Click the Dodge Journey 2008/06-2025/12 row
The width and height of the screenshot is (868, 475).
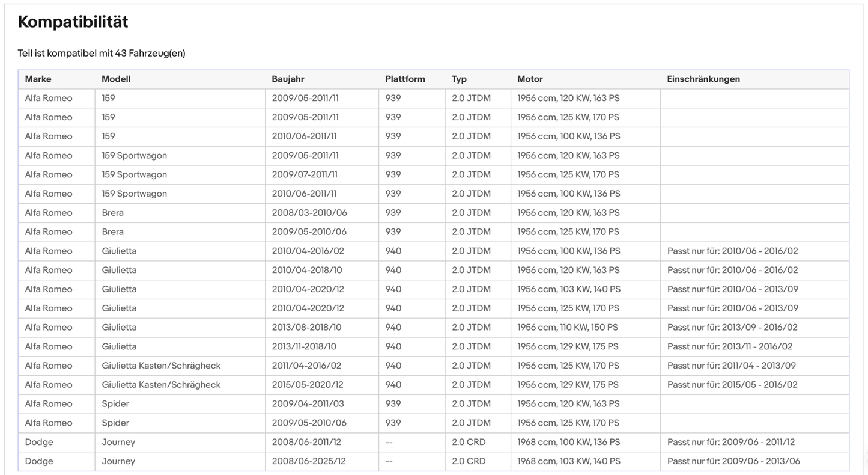pos(434,461)
